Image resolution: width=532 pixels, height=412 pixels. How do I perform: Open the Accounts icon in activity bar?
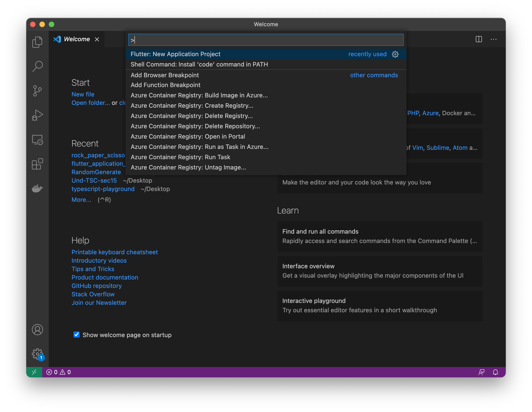point(37,330)
